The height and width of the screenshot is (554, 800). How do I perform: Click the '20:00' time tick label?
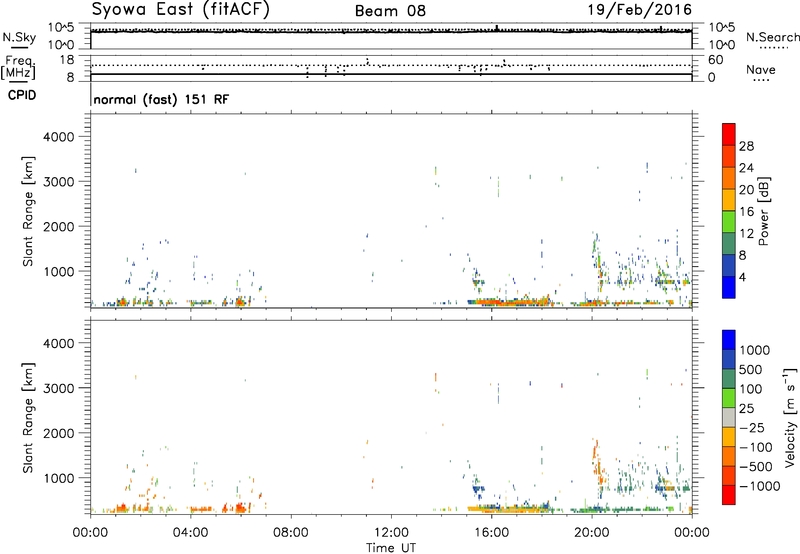point(591,533)
